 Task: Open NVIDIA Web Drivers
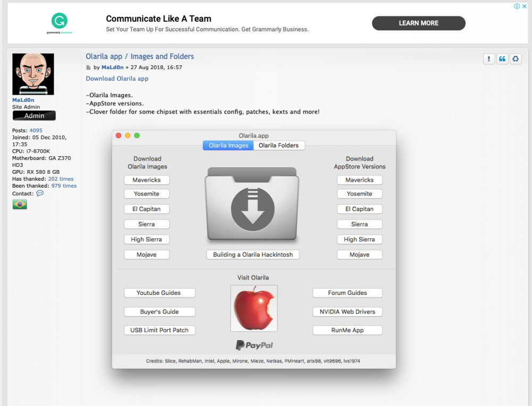click(x=347, y=312)
